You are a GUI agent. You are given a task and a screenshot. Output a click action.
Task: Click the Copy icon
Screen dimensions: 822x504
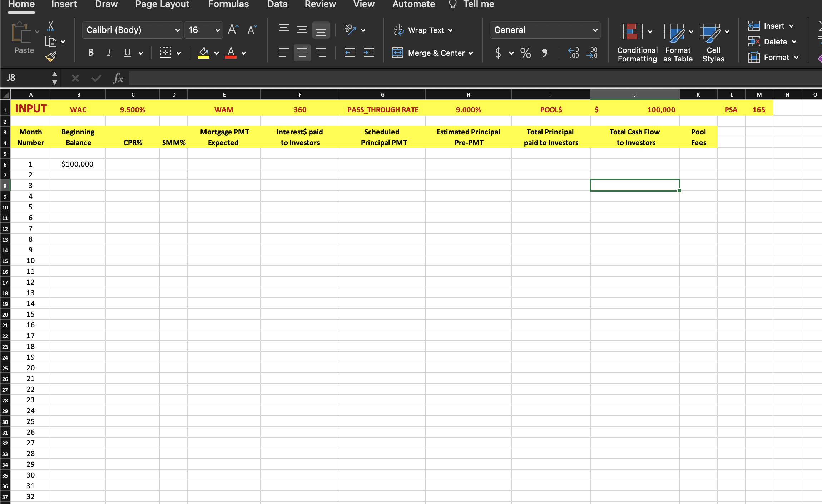click(x=50, y=41)
